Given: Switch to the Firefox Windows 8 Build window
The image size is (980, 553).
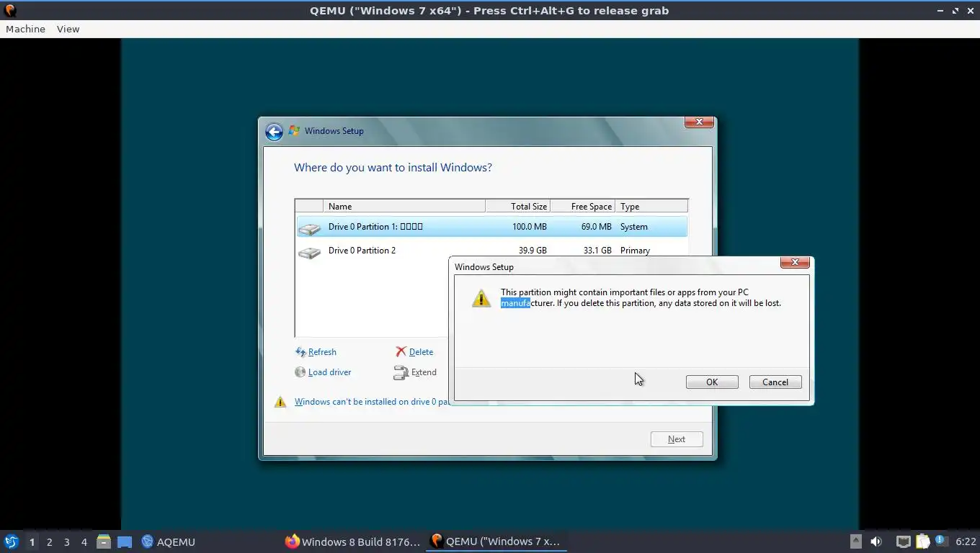Looking at the screenshot, I should pyautogui.click(x=352, y=541).
